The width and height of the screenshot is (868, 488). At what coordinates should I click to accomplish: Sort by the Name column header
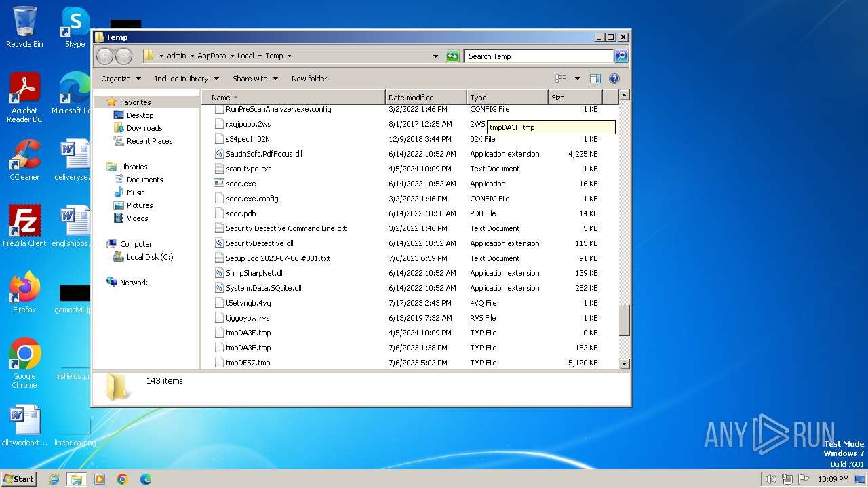(293, 98)
